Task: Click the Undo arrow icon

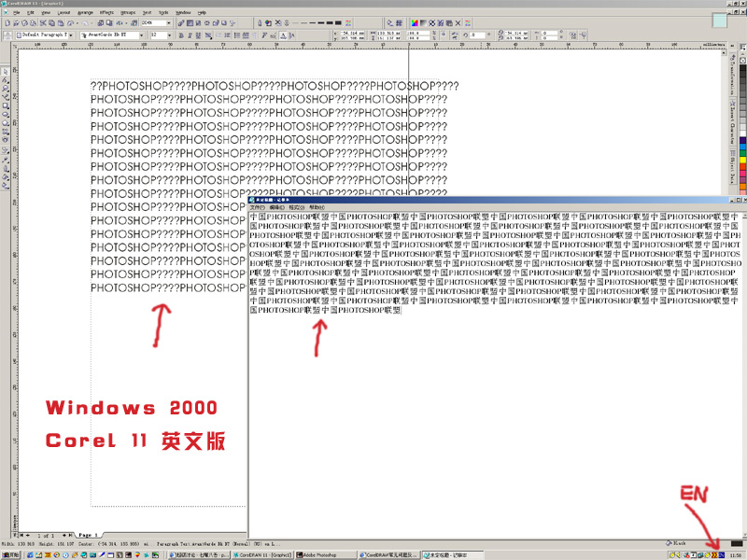Action: pos(71,22)
